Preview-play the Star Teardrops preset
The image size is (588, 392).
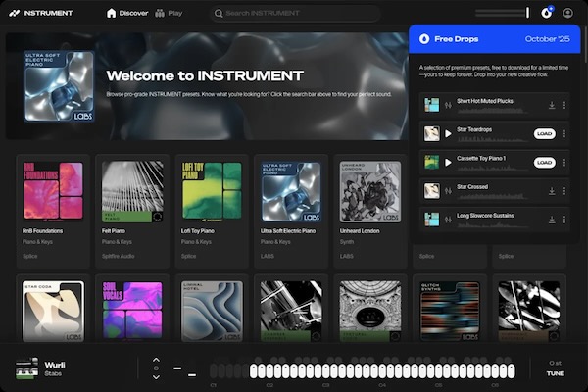448,133
